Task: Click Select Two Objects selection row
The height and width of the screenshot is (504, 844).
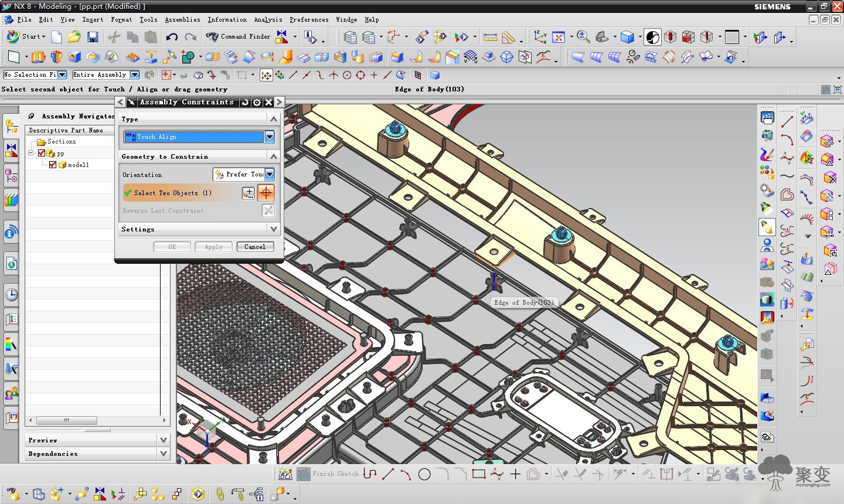Action: click(181, 193)
